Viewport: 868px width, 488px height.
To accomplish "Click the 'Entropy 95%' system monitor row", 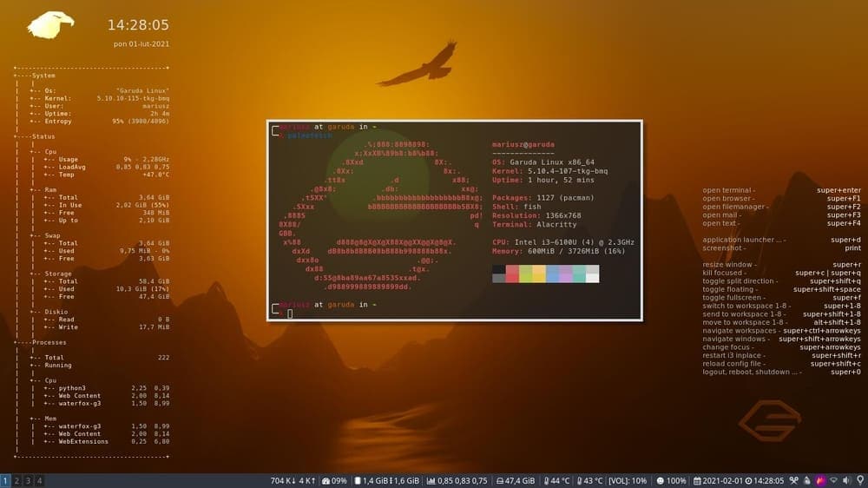I will (x=100, y=122).
